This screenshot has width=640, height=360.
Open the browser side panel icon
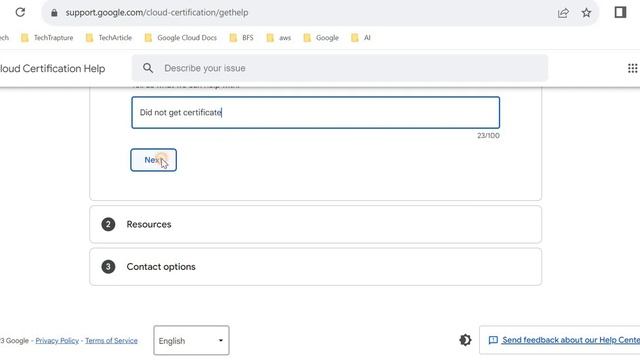coord(620,12)
